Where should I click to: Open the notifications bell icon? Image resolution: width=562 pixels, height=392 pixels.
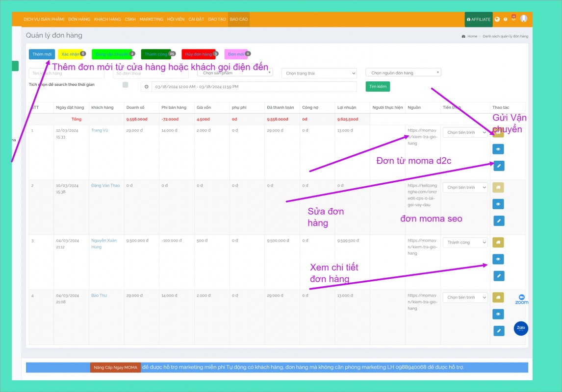click(513, 18)
